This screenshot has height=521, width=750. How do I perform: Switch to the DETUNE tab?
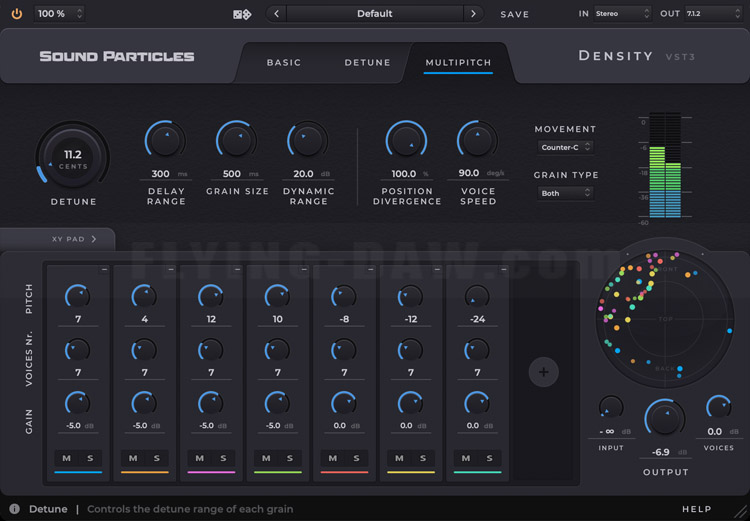(367, 63)
